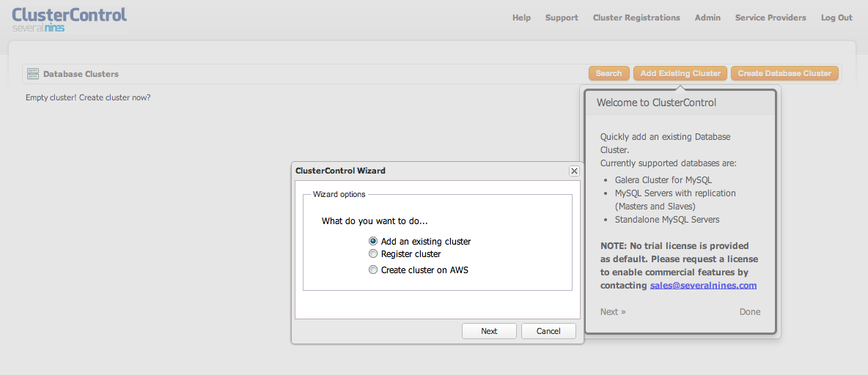This screenshot has height=375, width=868.
Task: Click the Add Existing Cluster button
Action: (x=680, y=73)
